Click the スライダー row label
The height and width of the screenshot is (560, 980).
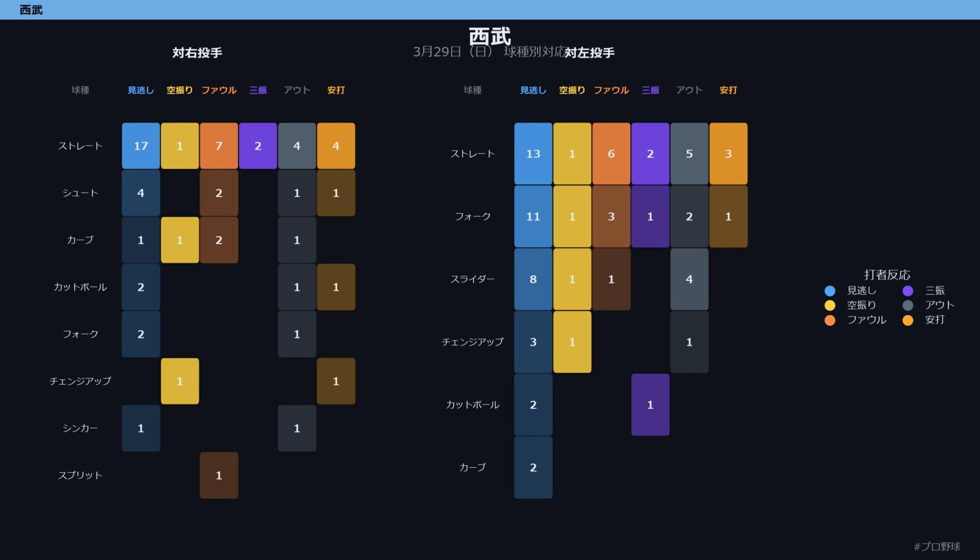(473, 279)
